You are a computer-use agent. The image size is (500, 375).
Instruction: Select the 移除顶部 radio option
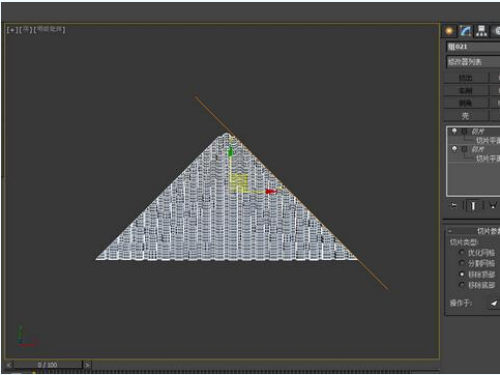462,274
